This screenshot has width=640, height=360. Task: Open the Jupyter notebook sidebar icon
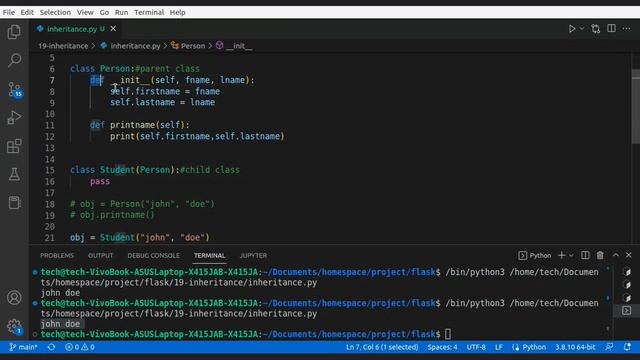coord(14,203)
